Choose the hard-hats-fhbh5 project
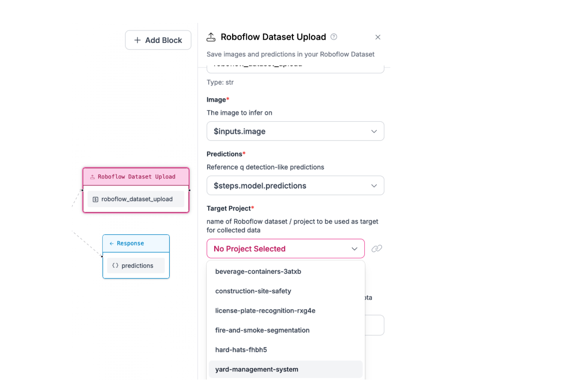The width and height of the screenshot is (576, 392). (241, 350)
